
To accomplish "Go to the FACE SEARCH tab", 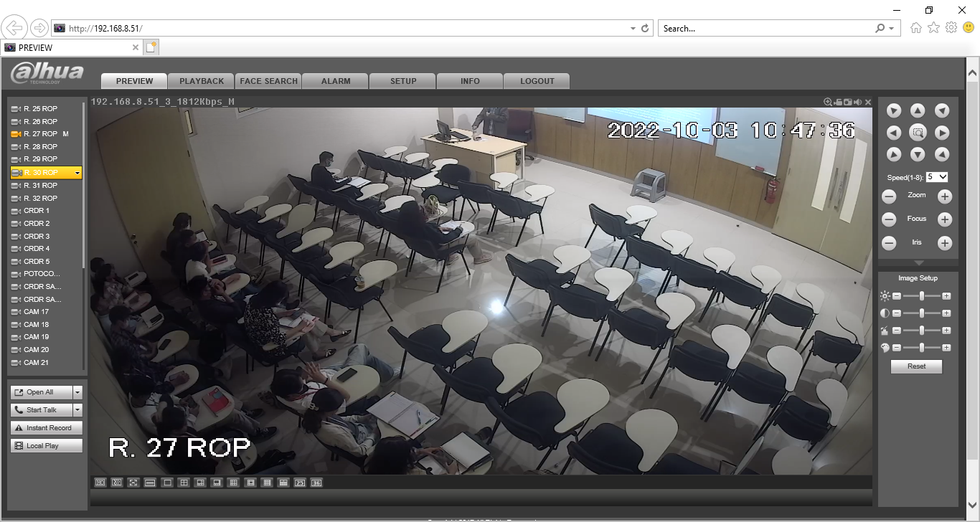I will [x=269, y=81].
